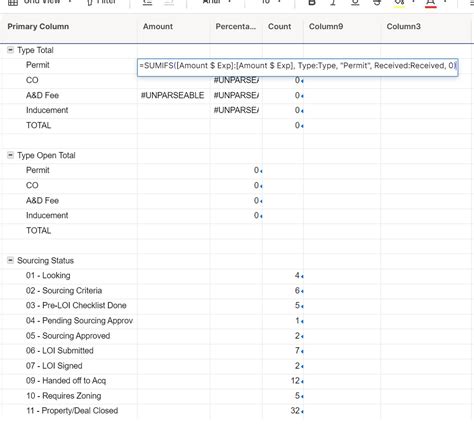Click the Count value 4 for 01 - Looking
Viewport: 474px width, 427px height.
pos(297,276)
